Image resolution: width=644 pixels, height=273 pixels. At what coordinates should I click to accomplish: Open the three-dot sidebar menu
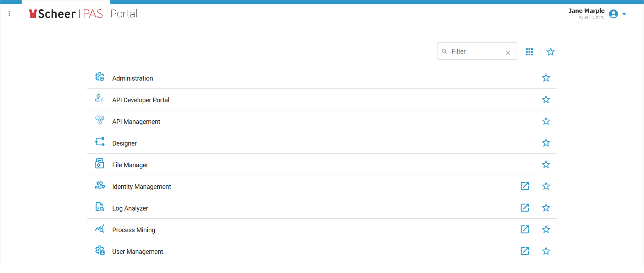[9, 14]
